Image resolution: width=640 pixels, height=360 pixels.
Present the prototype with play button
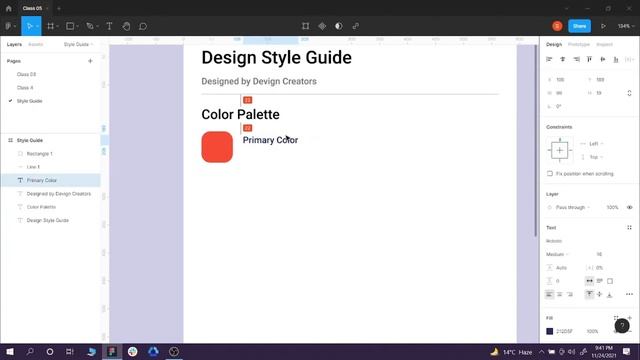point(603,26)
